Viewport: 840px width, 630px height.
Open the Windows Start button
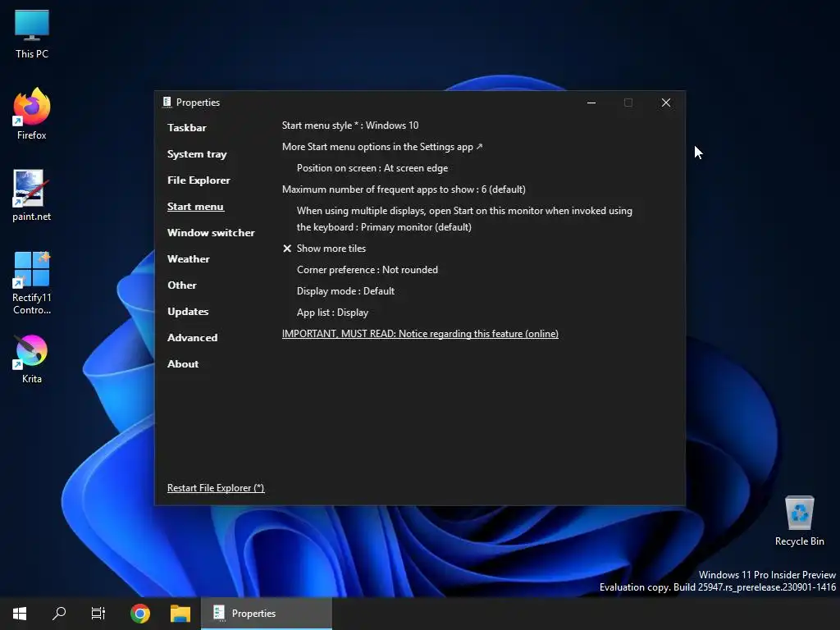pyautogui.click(x=20, y=614)
